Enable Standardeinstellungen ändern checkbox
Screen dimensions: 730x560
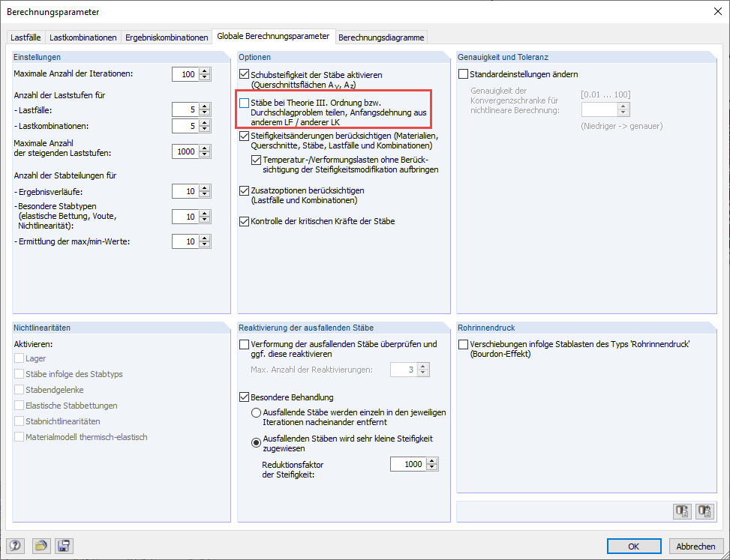(x=464, y=73)
